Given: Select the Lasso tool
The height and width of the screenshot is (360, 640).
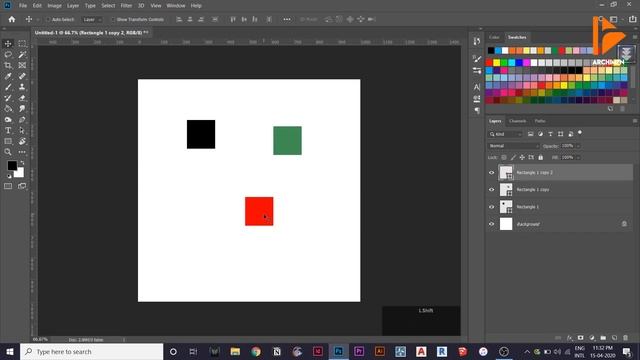Looking at the screenshot, I should [8, 55].
